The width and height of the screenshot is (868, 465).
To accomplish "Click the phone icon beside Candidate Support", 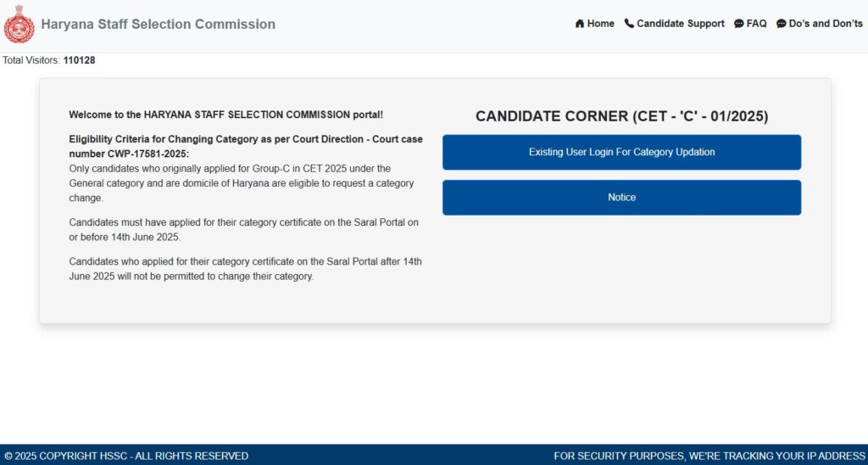I will coord(629,24).
